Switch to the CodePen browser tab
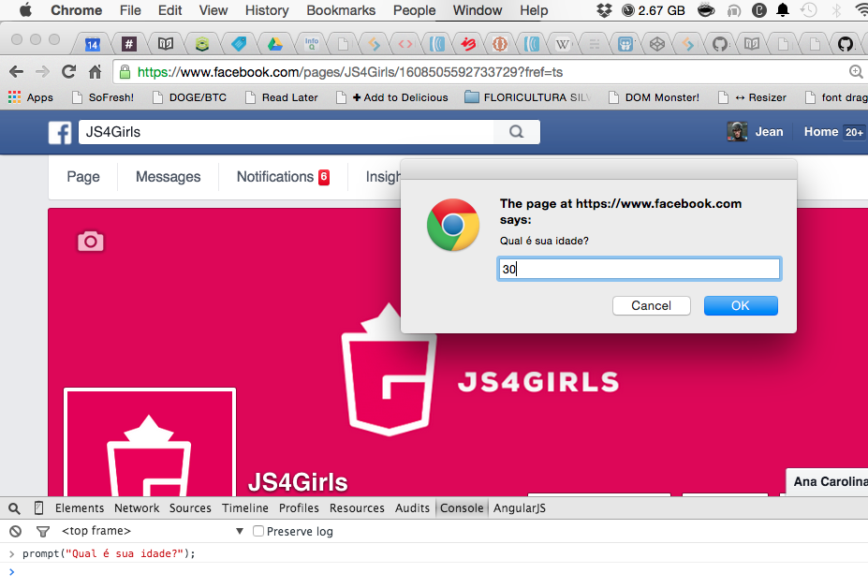This screenshot has width=868, height=588. (657, 44)
